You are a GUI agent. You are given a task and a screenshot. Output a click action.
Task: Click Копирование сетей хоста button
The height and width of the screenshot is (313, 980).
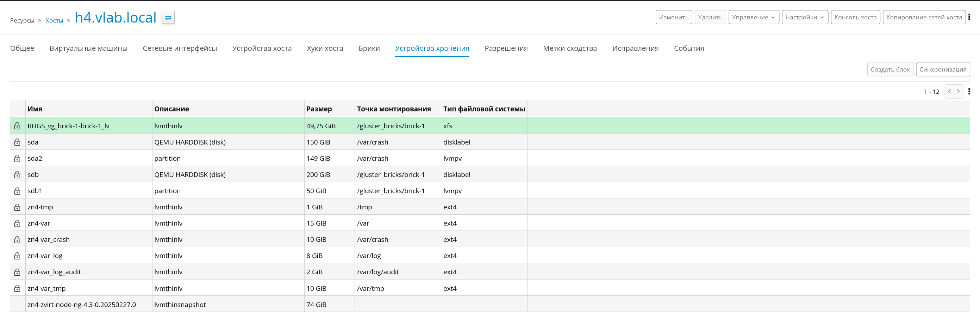pyautogui.click(x=924, y=17)
